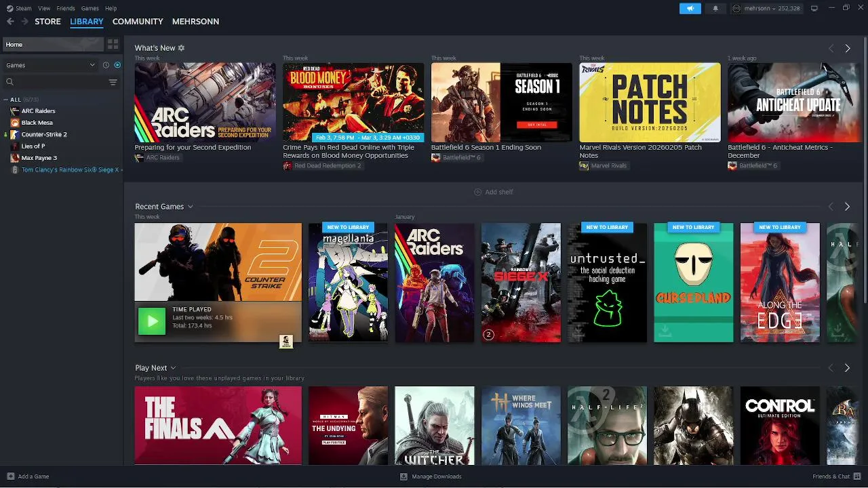This screenshot has height=488, width=868.
Task: Click the green Play button for Counter-Strike 2
Action: [152, 321]
